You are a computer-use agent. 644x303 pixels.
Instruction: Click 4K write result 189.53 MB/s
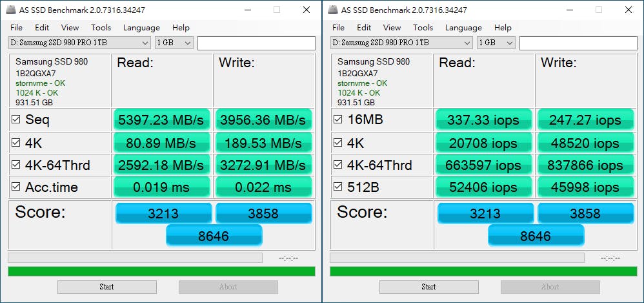(x=264, y=143)
